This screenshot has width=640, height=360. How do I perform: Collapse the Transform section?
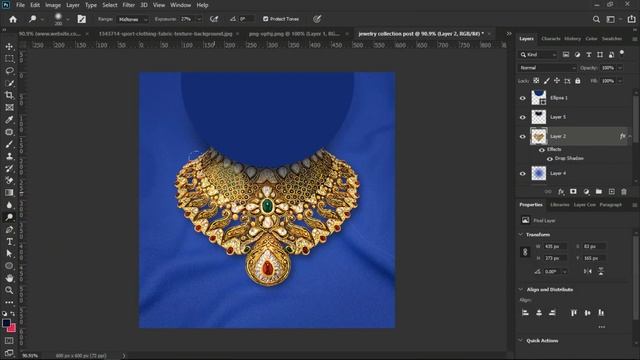click(x=521, y=235)
